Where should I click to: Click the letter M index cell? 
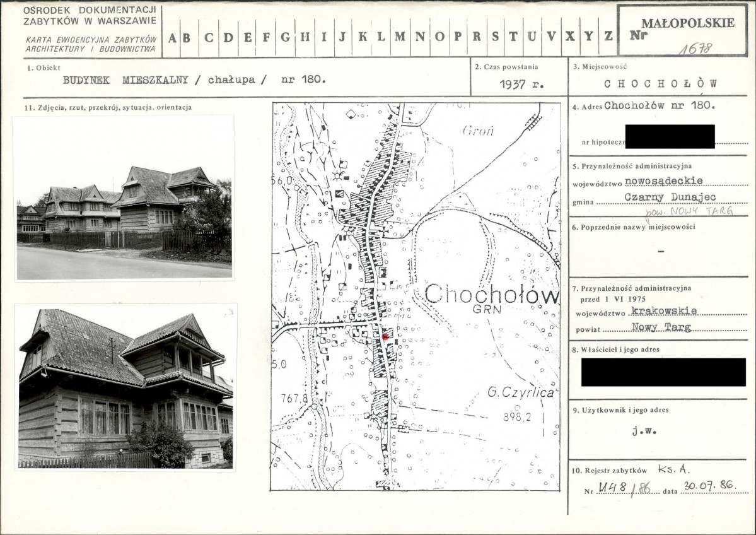[x=400, y=37]
